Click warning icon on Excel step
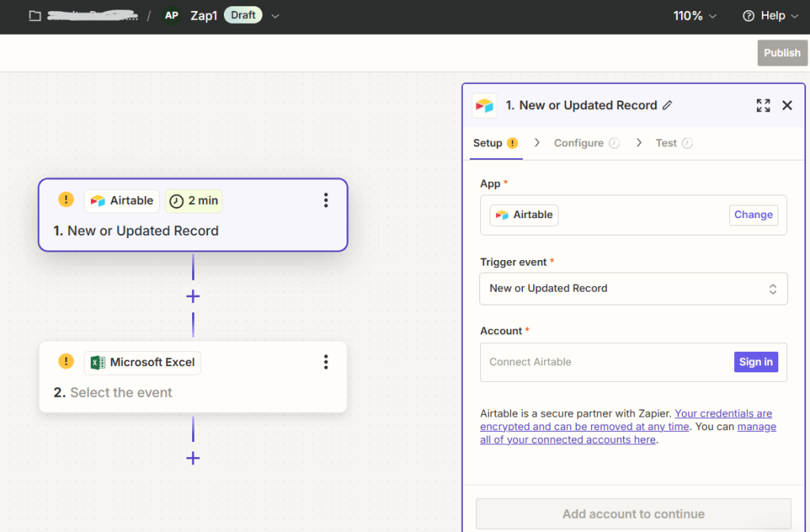The image size is (810, 532). pos(66,361)
